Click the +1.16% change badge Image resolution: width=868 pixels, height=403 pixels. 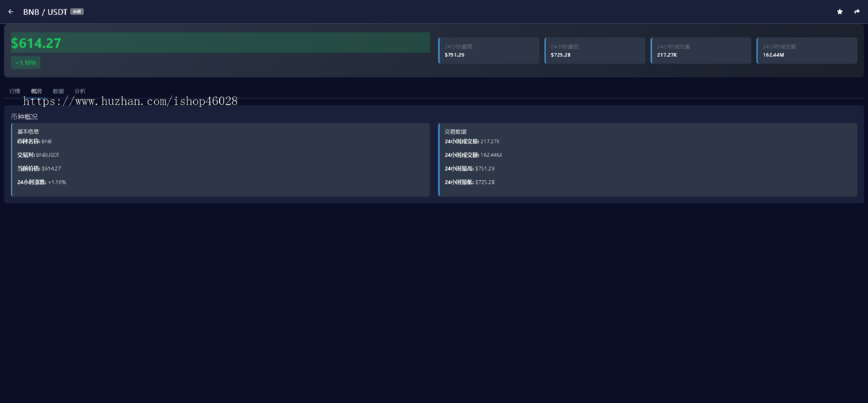[25, 63]
